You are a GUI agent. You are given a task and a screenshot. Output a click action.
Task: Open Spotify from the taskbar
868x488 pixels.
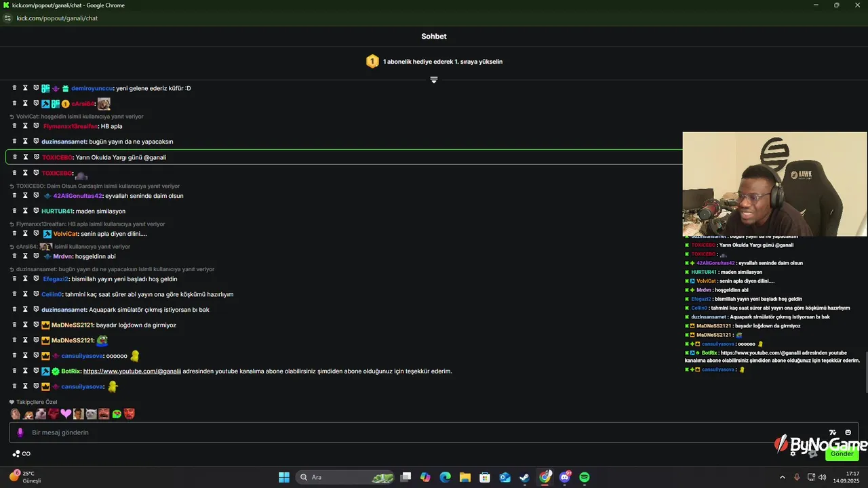[585, 477]
